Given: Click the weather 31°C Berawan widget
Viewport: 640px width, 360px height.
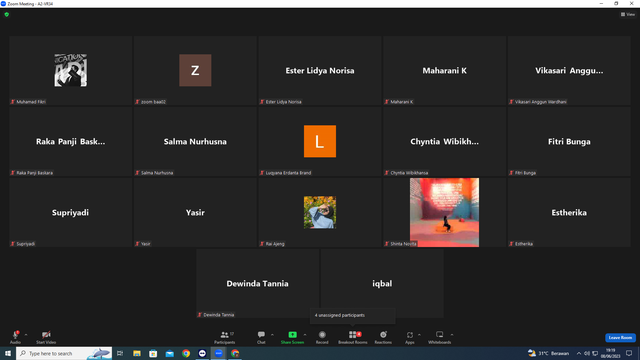Looking at the screenshot, I should (549, 353).
